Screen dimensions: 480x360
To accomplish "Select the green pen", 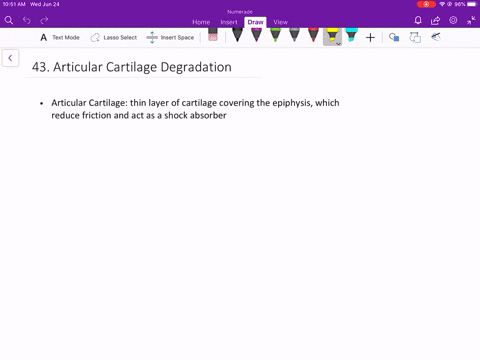I will (x=275, y=35).
